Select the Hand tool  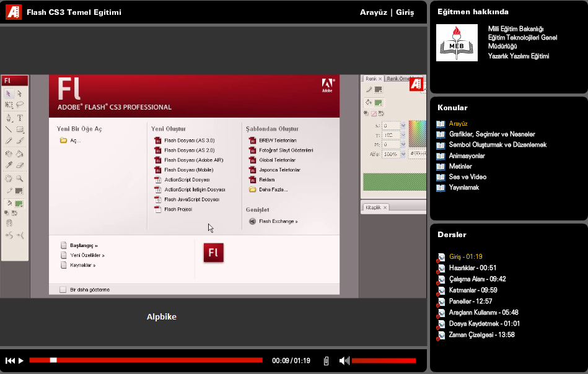[9, 178]
